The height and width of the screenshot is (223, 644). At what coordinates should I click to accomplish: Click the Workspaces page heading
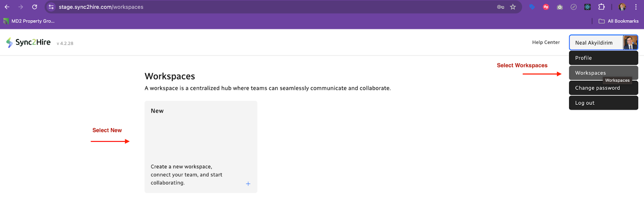click(170, 76)
